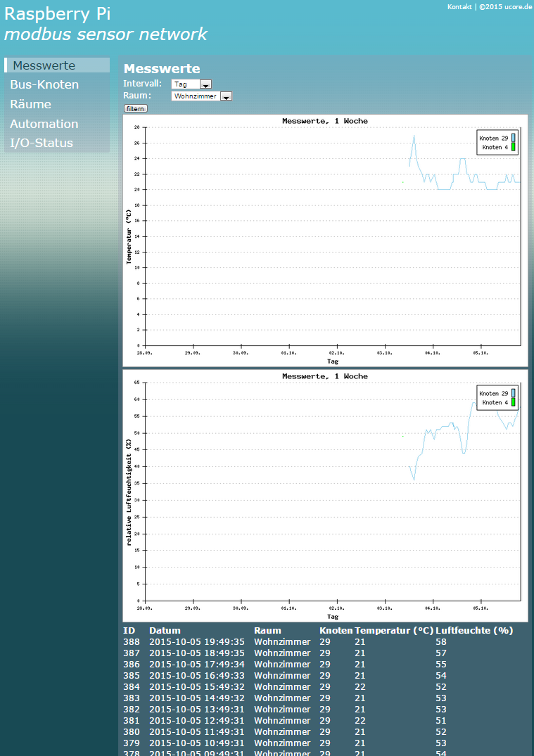This screenshot has height=756, width=534.
Task: Click date 2015-10-05 13:49:31
Action: [x=197, y=709]
